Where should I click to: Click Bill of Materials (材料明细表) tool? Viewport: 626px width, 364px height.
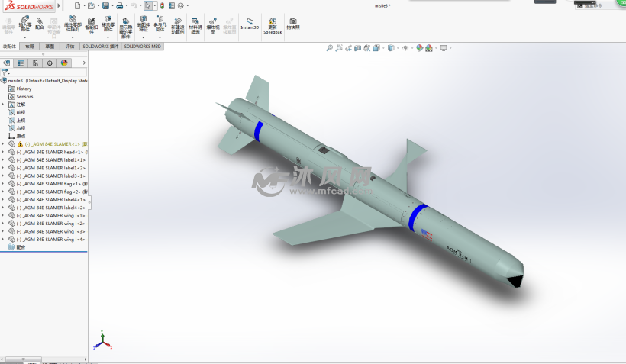pyautogui.click(x=195, y=26)
